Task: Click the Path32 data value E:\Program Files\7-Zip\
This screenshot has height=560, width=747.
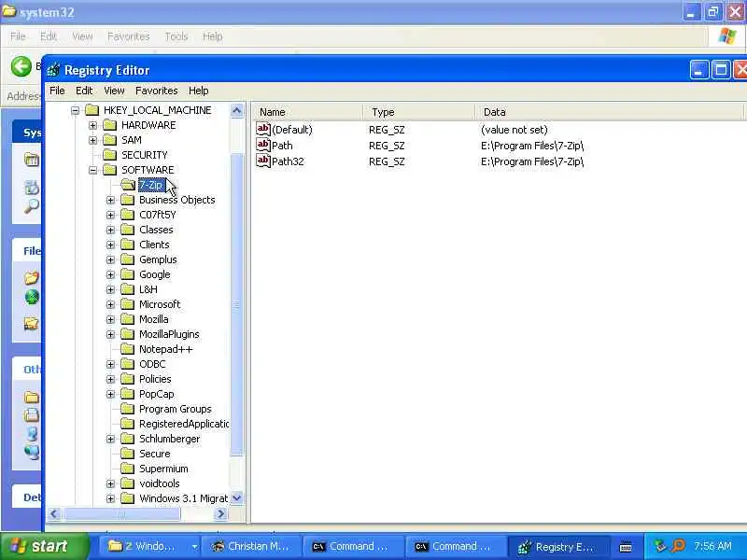Action: (532, 161)
